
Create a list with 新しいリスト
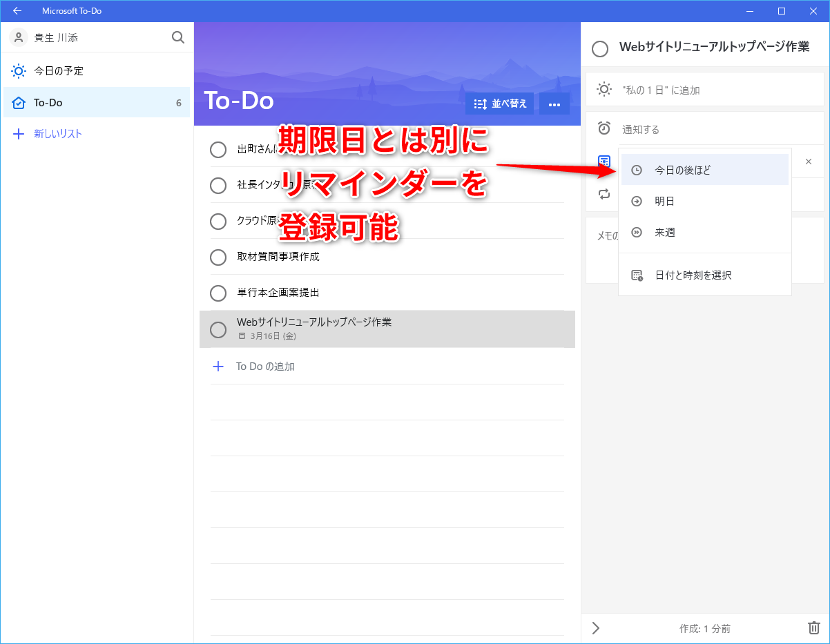pos(97,134)
